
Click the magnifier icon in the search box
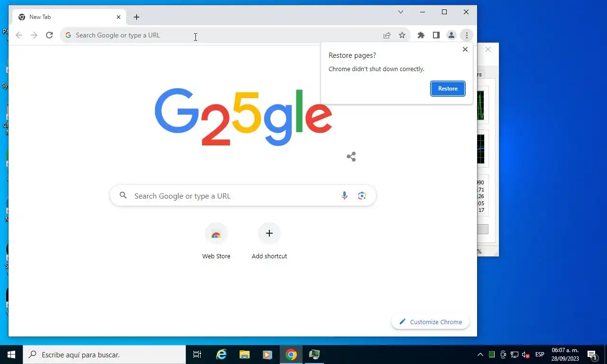[x=123, y=195]
